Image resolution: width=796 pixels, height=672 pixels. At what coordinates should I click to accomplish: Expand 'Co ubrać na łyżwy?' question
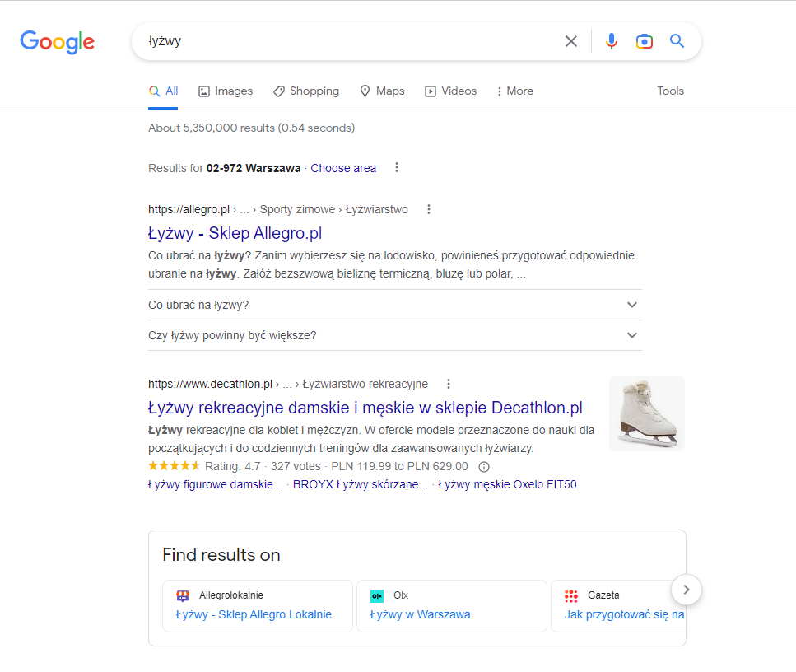click(395, 305)
